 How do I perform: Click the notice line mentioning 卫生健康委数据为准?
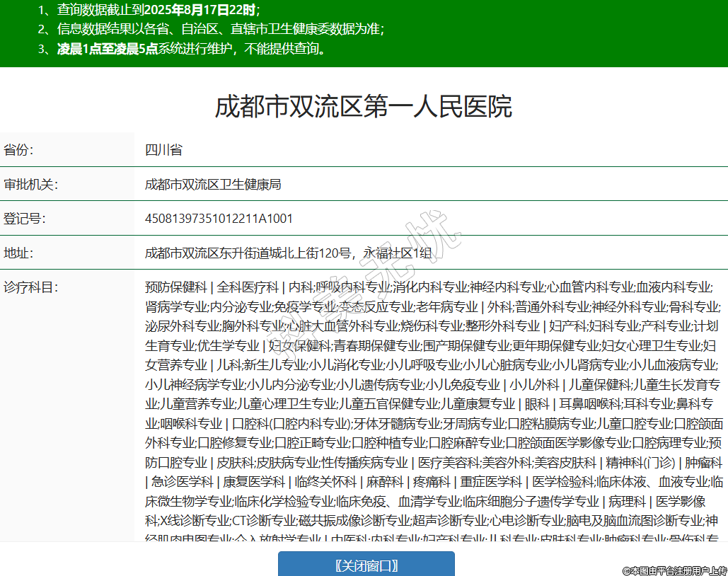coord(211,29)
